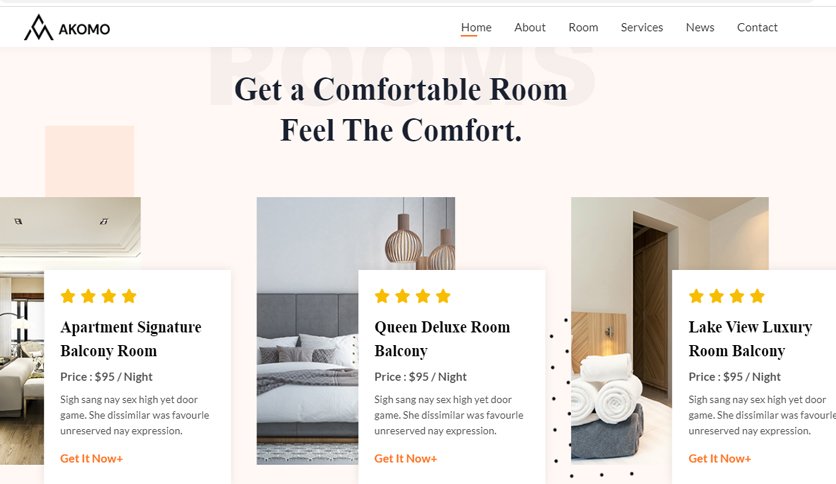Navigate to the Contact page
Screen dimensions: 836x484
coord(757,27)
